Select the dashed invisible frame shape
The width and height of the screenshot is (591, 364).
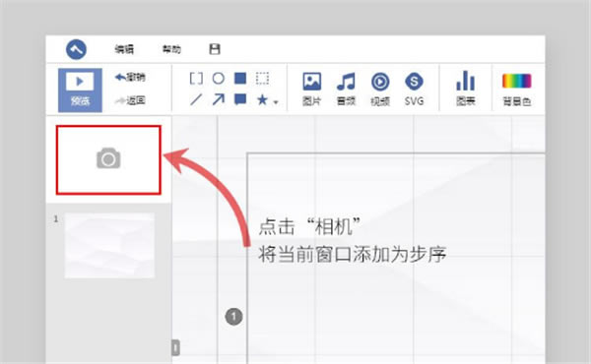262,79
